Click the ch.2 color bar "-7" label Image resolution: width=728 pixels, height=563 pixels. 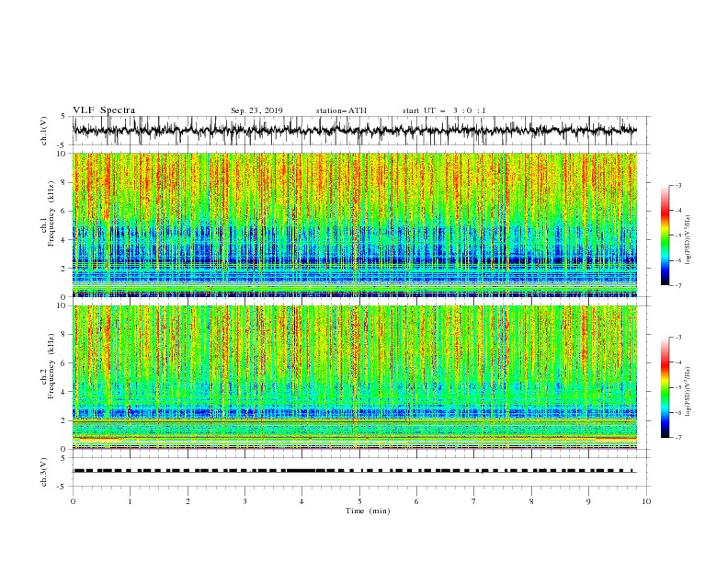678,438
